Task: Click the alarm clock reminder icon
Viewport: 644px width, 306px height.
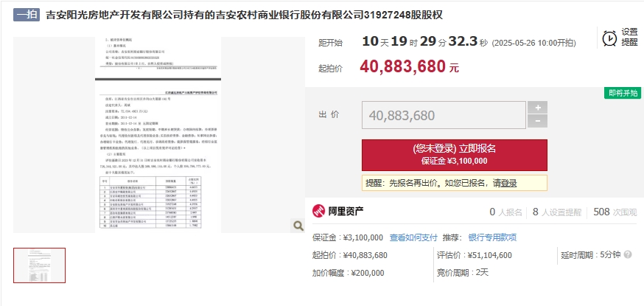Action: 609,38
